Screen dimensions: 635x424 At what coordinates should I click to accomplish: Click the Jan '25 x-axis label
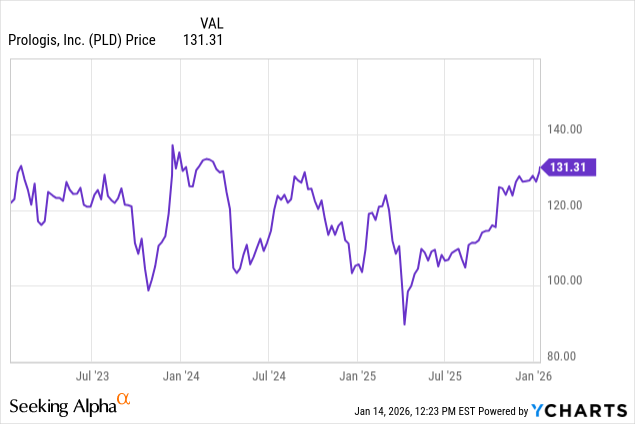pos(357,376)
